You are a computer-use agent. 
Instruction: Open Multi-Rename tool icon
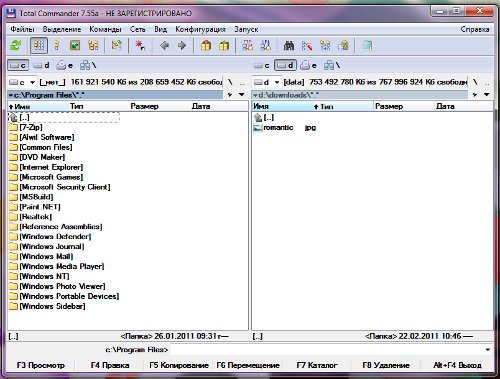point(307,45)
